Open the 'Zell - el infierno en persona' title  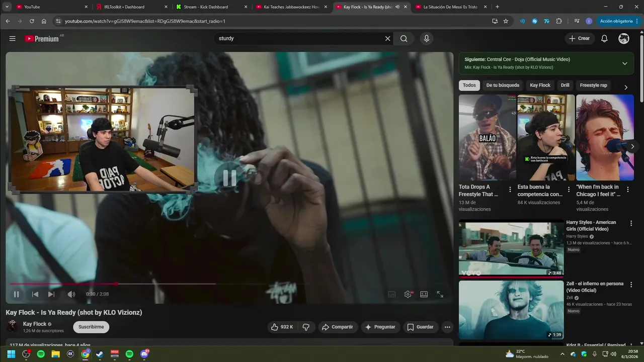(595, 287)
